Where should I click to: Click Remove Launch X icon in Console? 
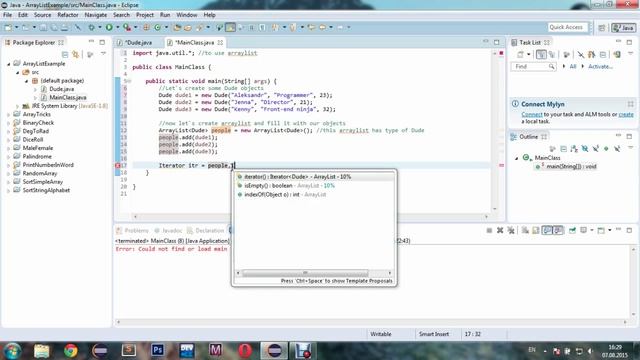tap(500, 231)
